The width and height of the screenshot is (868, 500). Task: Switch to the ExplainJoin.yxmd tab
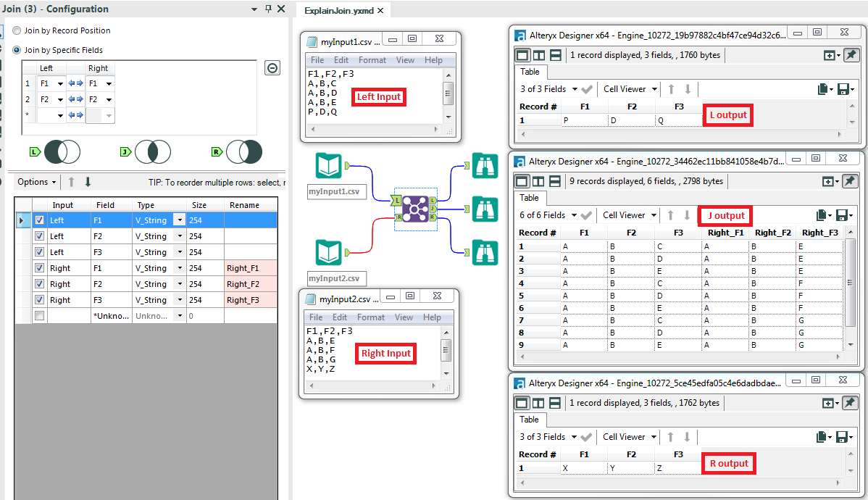(339, 11)
